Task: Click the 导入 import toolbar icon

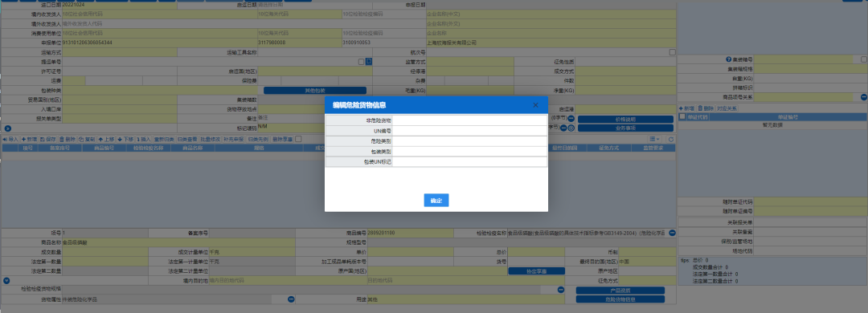Action: coord(10,139)
